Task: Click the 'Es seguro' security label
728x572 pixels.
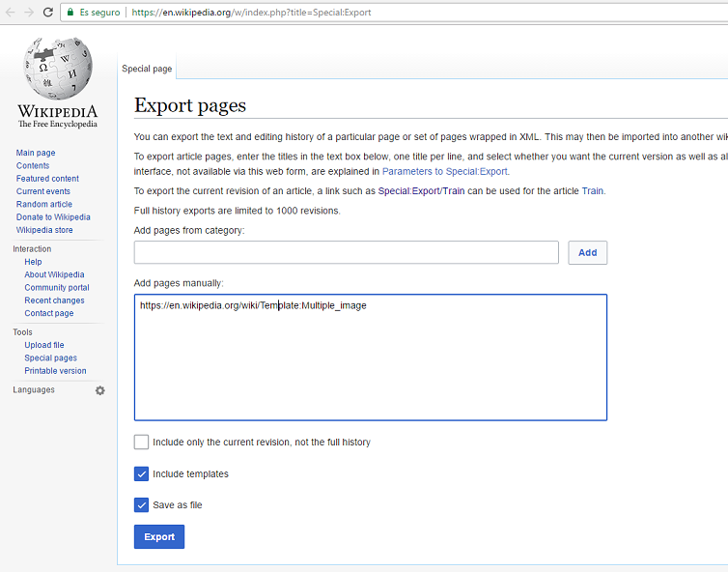Action: click(99, 13)
